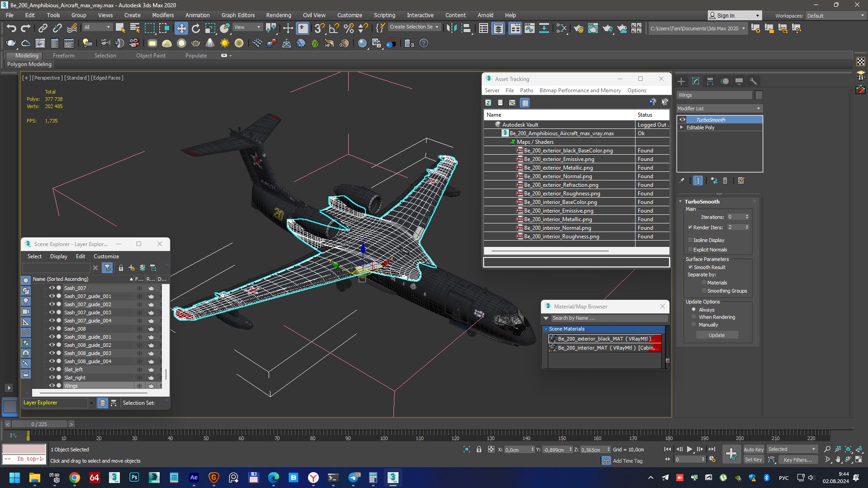This screenshot has width=868, height=488.
Task: Activate Select and Rotate tool
Action: click(x=196, y=28)
